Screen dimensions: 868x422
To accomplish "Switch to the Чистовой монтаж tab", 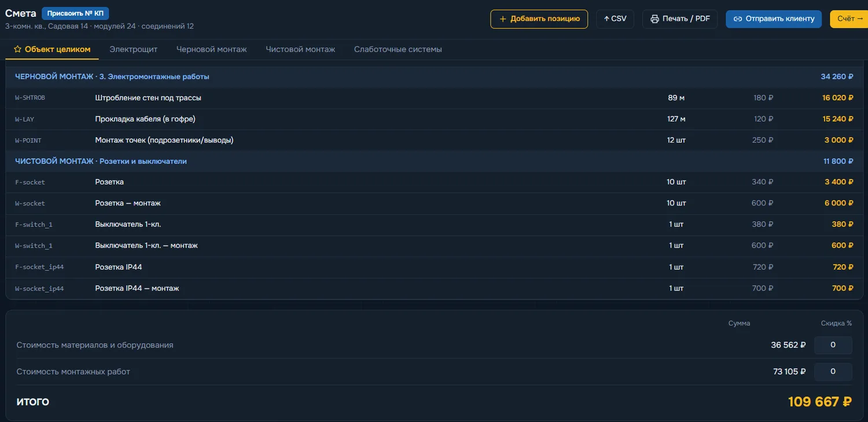I will click(x=300, y=49).
